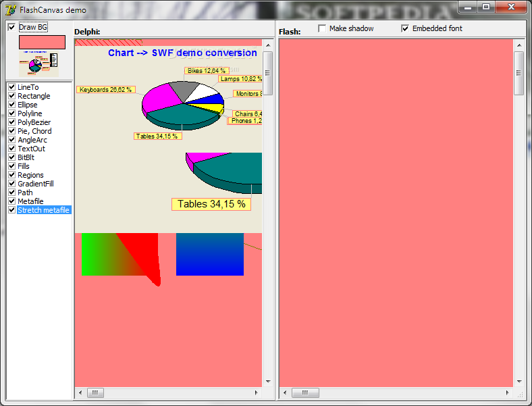Click the Delphi panel scroll left arrow
532x406 pixels.
(x=80, y=392)
